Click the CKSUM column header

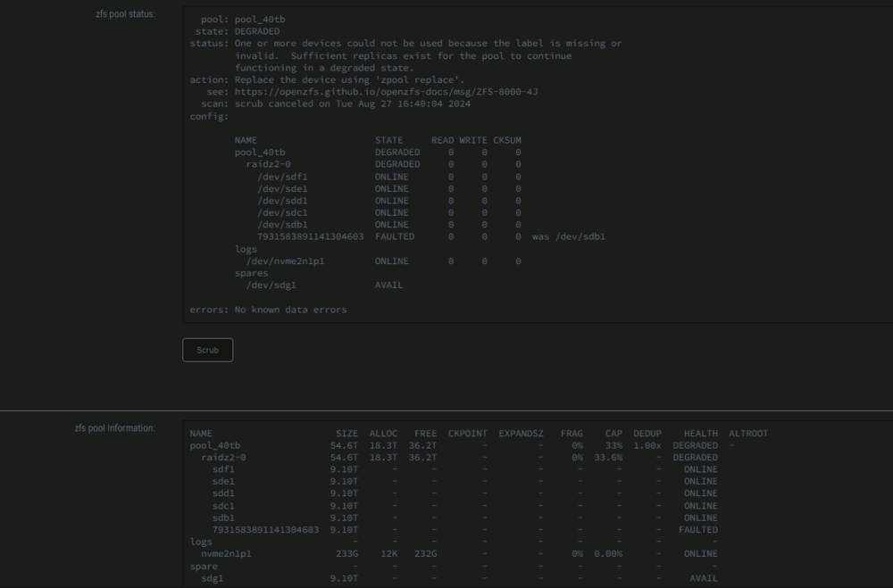pyautogui.click(x=507, y=140)
